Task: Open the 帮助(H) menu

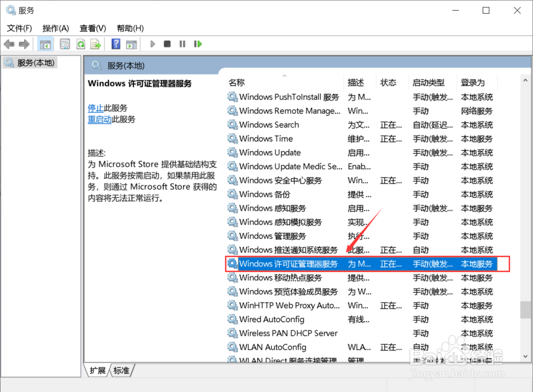Action: [x=130, y=28]
